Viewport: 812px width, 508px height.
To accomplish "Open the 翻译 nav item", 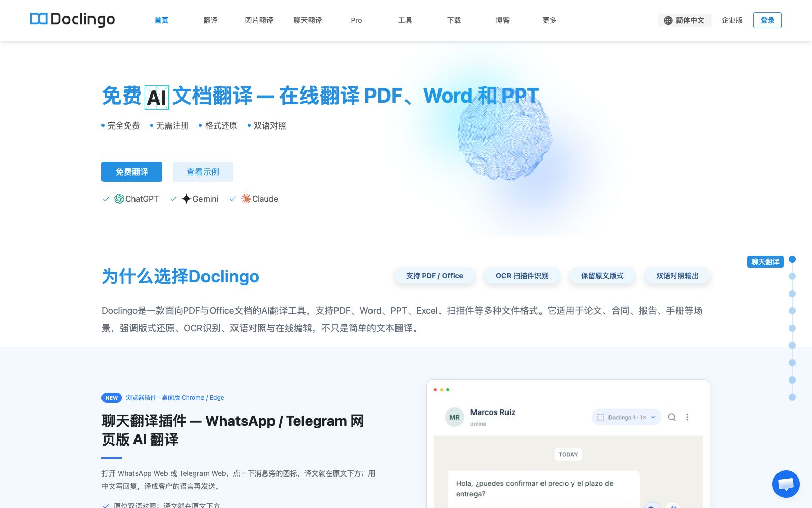I will (210, 20).
